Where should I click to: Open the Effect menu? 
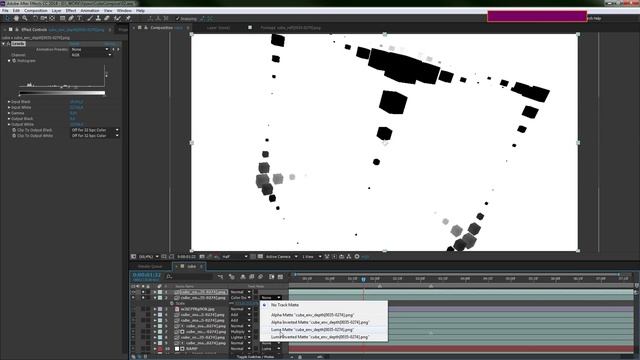(71, 11)
